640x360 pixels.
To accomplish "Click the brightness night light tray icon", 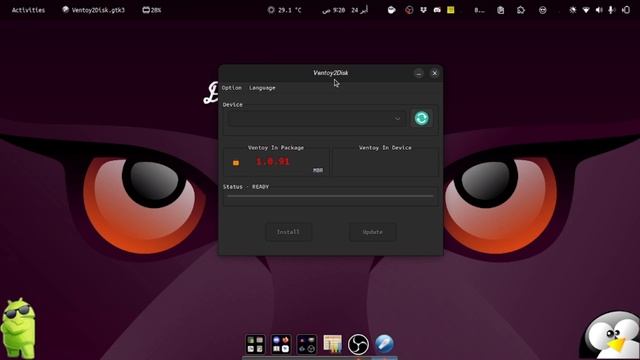I will tap(573, 10).
